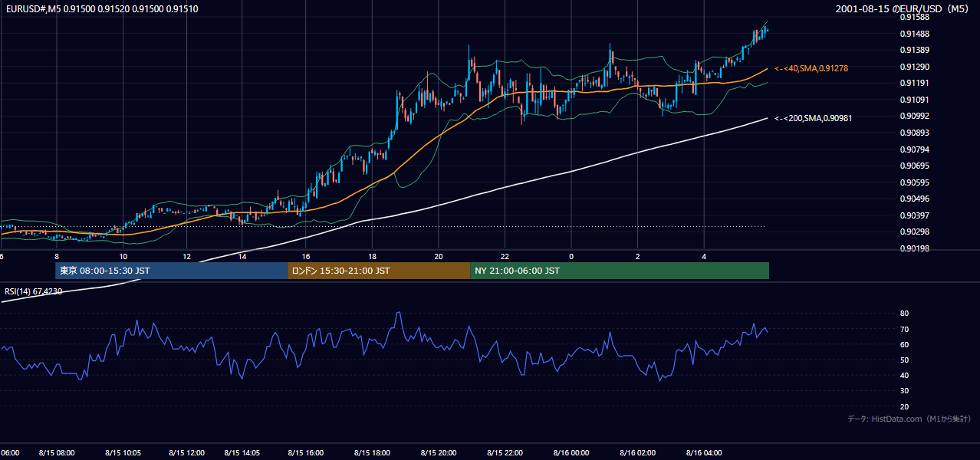Click hour label 14 under the price chart

[242, 256]
